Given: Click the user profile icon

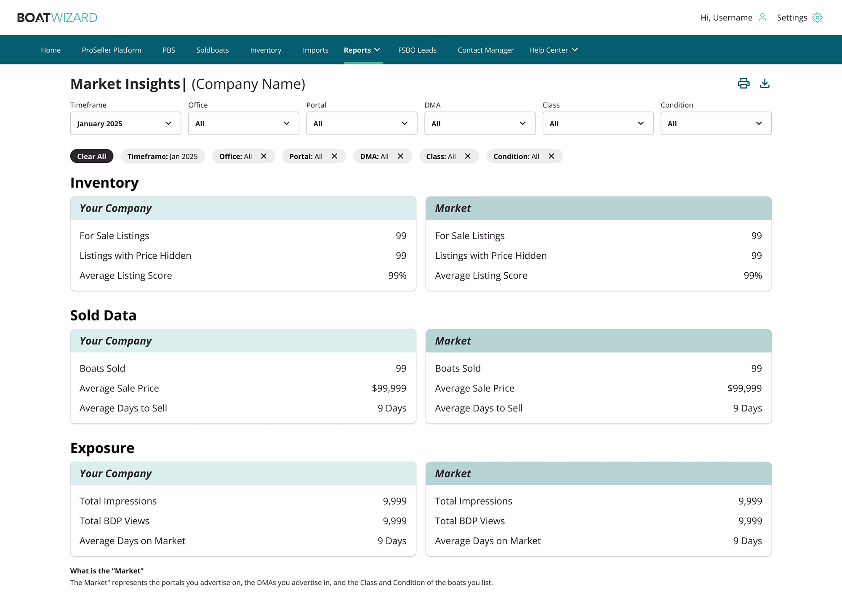Looking at the screenshot, I should tap(762, 18).
